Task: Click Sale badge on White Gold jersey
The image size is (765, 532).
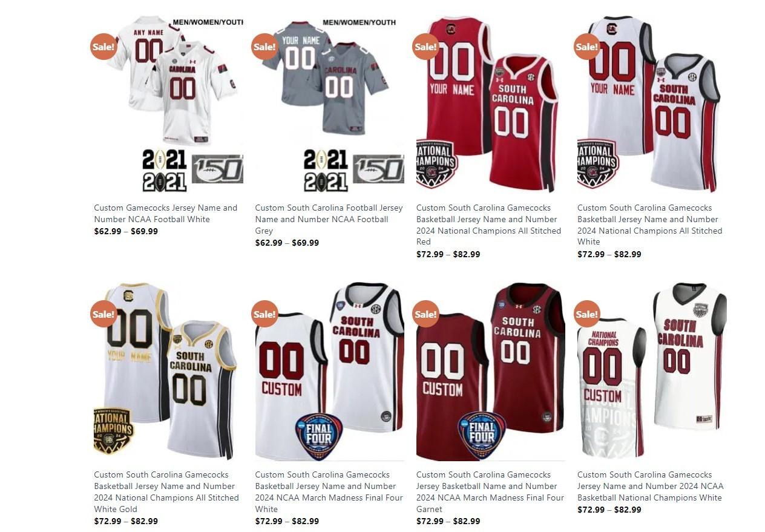Action: point(103,314)
